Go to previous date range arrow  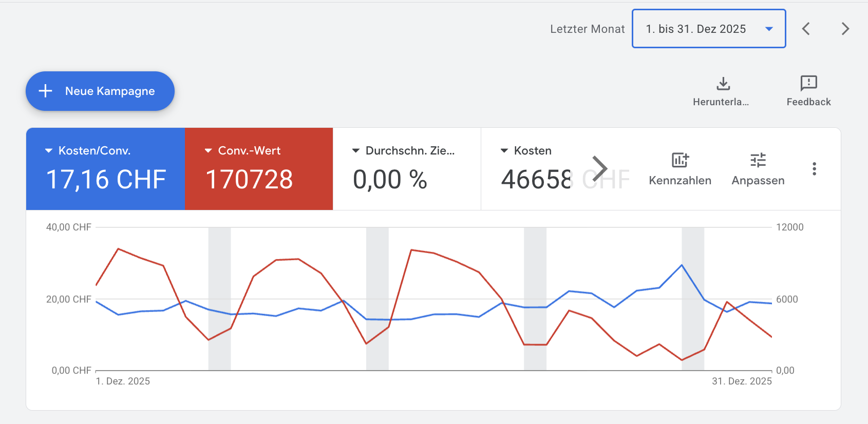pyautogui.click(x=806, y=29)
